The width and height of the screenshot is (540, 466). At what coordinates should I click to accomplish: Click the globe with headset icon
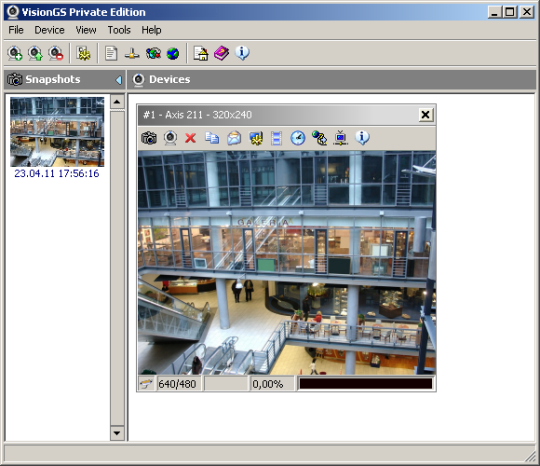pyautogui.click(x=153, y=53)
